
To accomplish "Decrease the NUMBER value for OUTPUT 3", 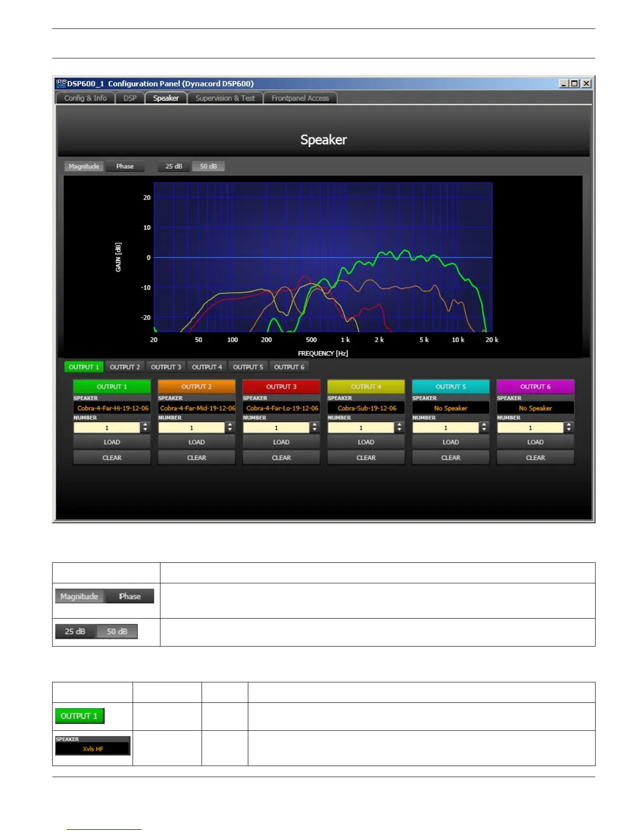I will (315, 430).
